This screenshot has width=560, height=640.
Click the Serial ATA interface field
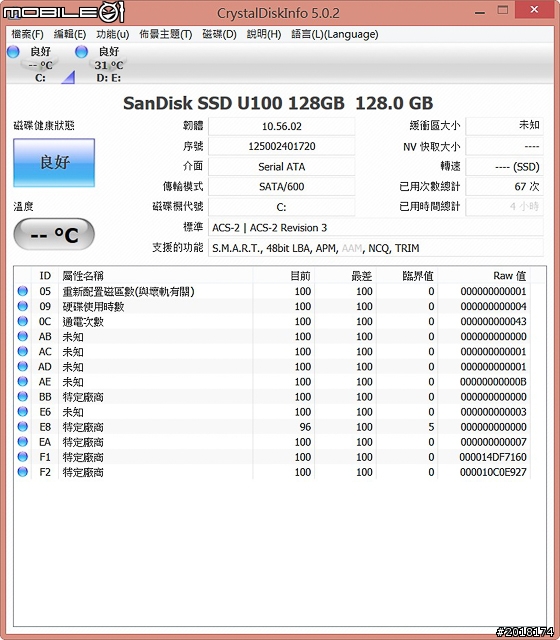pyautogui.click(x=281, y=167)
